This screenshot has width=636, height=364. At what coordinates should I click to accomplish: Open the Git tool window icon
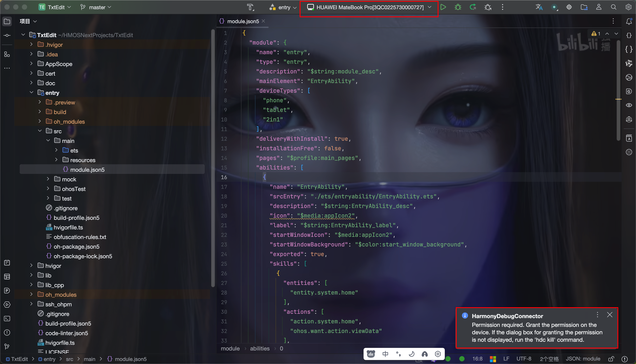tap(7, 347)
